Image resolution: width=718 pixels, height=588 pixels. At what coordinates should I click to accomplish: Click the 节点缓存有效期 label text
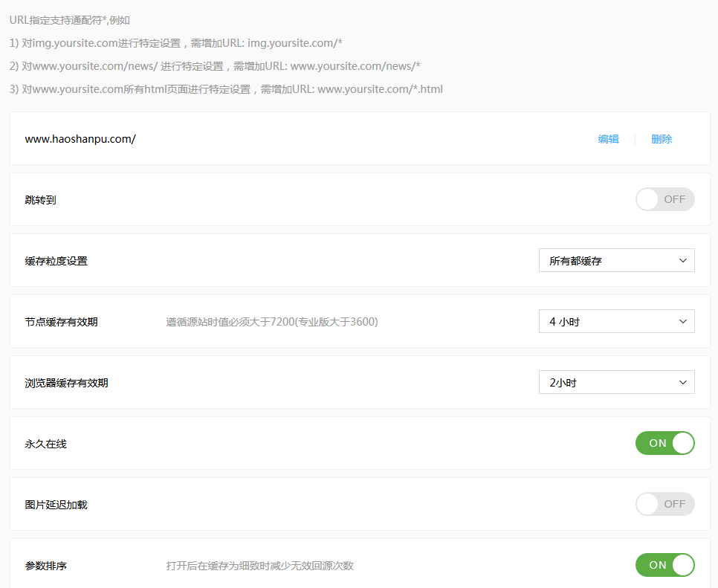point(62,322)
